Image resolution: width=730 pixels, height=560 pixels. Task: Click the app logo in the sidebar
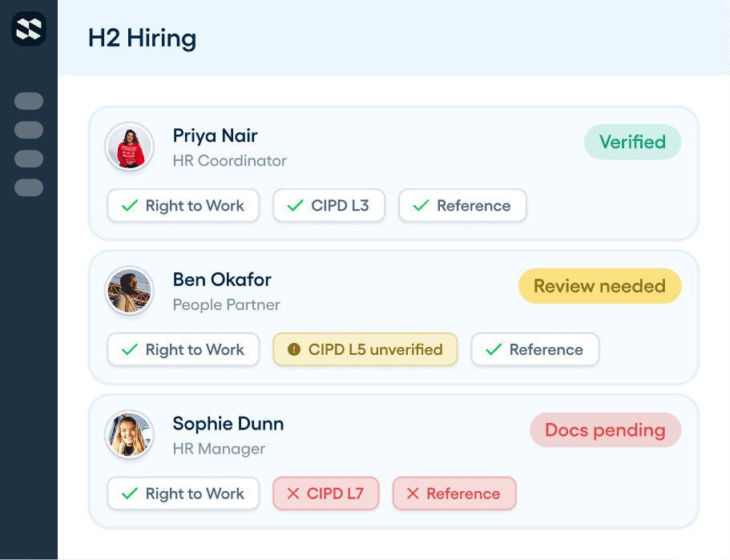[x=29, y=29]
